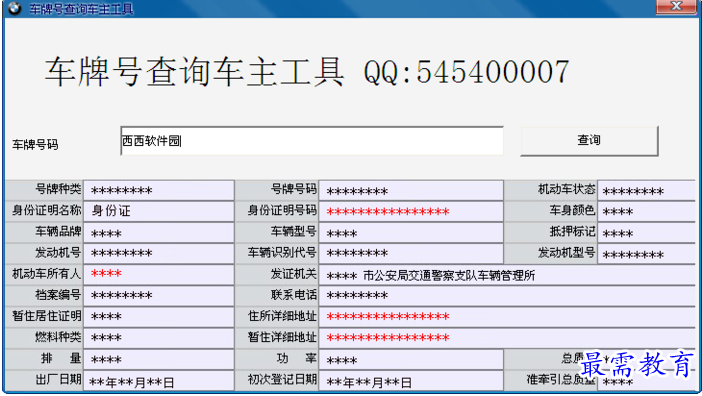The image size is (702, 396).
Task: Click the 号牌种类 label
Action: (58, 189)
